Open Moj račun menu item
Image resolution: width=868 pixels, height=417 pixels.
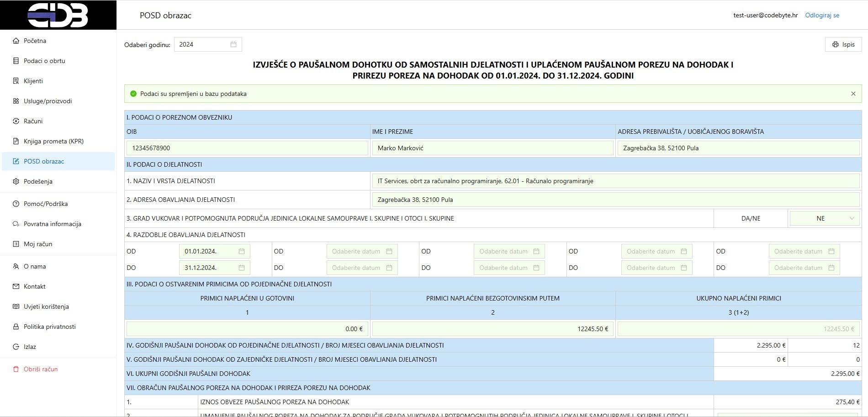pyautogui.click(x=58, y=244)
